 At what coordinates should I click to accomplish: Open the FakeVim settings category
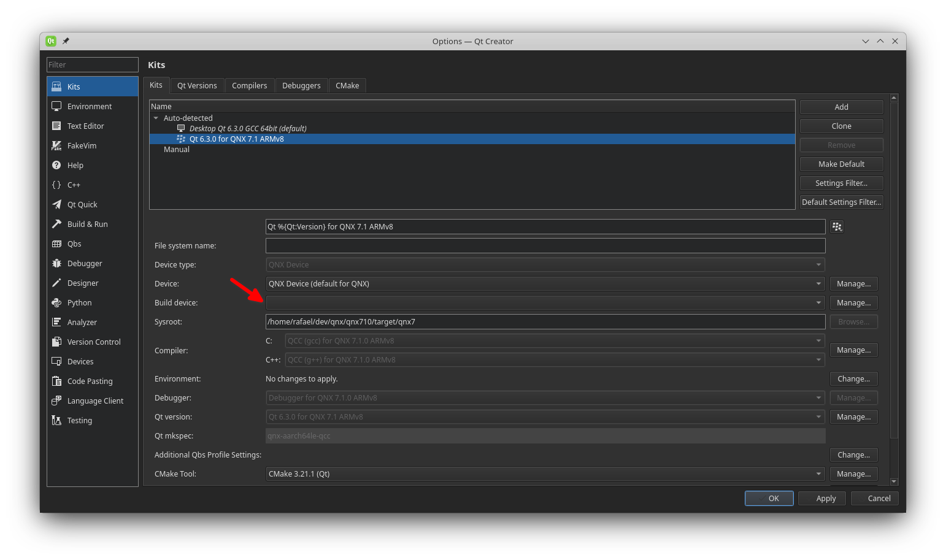(x=93, y=145)
